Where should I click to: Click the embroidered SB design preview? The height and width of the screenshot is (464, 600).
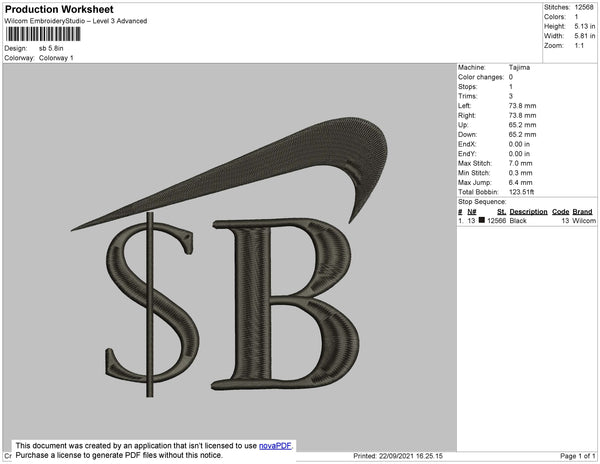(x=229, y=257)
